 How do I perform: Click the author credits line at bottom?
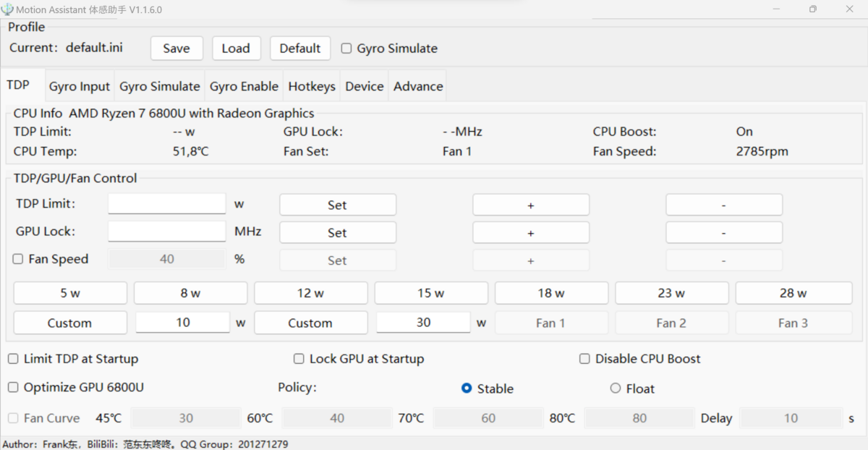pos(145,443)
